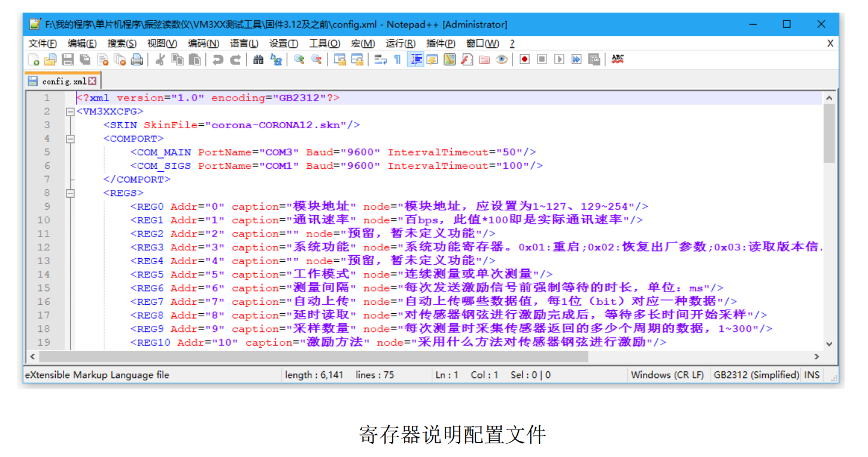Open the User Defined Language dialog icon
This screenshot has width=868, height=457.
(x=432, y=59)
